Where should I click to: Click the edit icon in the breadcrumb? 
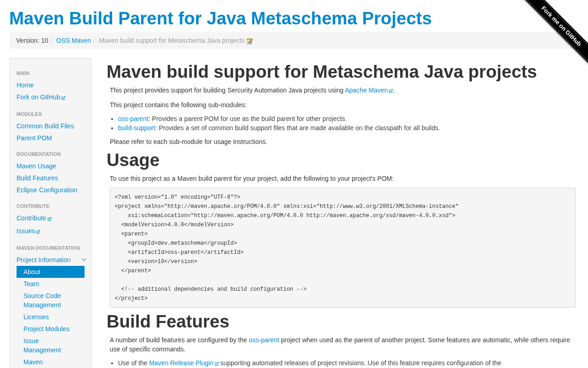pos(249,41)
